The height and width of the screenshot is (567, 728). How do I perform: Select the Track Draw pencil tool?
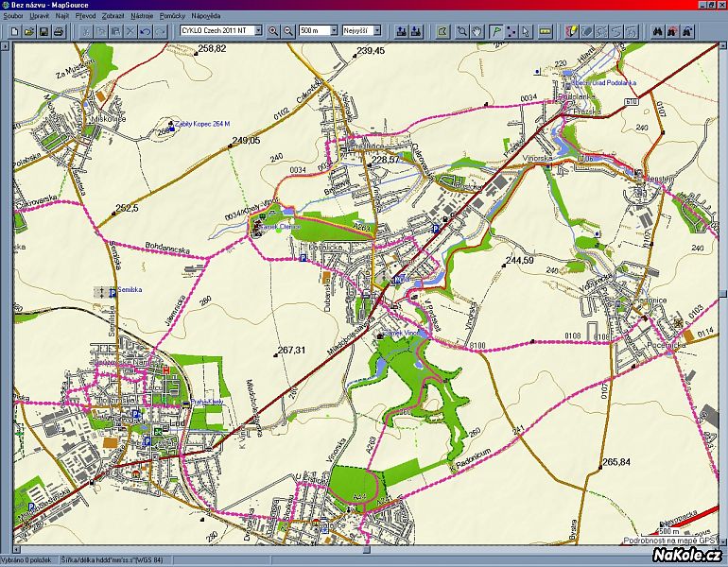(572, 31)
